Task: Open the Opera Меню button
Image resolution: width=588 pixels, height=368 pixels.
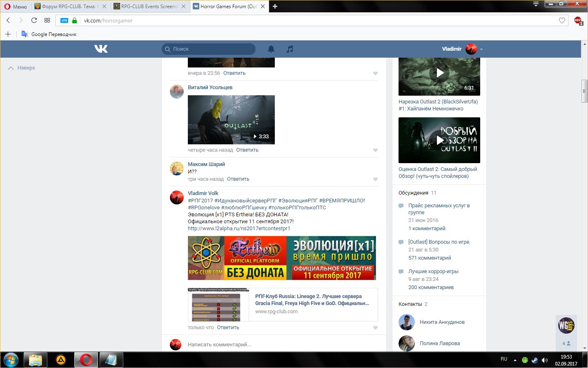Action: [x=15, y=7]
